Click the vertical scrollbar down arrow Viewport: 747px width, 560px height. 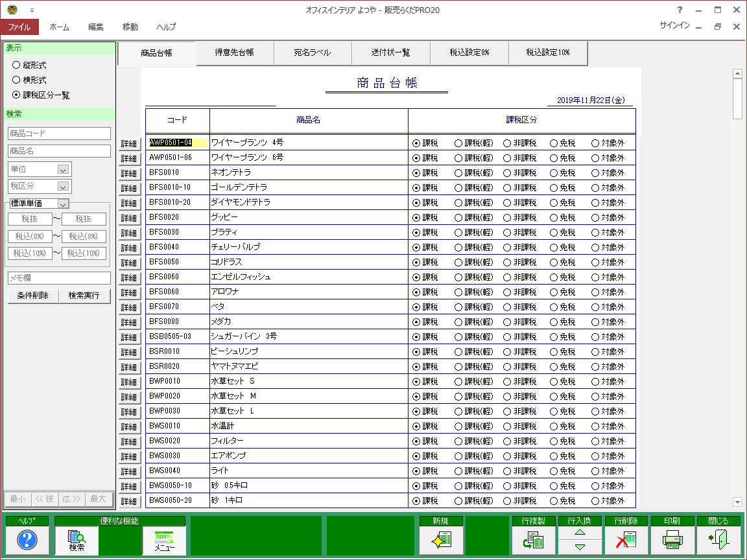point(737,502)
